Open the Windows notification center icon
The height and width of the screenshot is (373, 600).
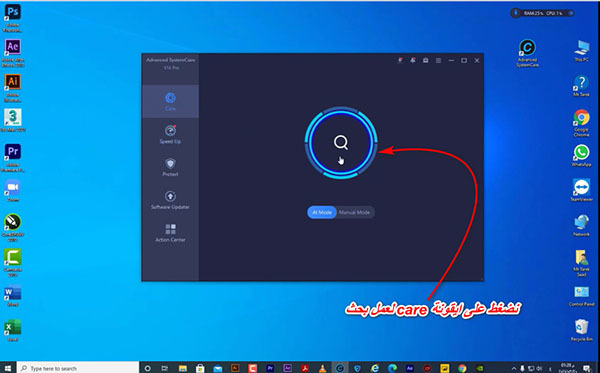587,368
